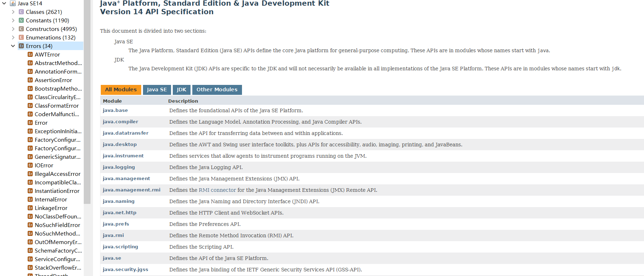Click the Errors category icon
This screenshot has height=276, width=644.
21,46
